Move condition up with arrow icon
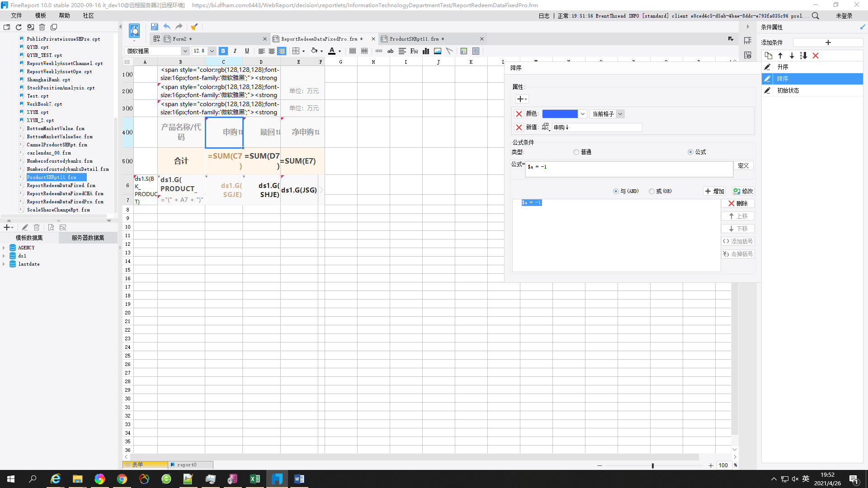868x488 pixels. point(780,56)
